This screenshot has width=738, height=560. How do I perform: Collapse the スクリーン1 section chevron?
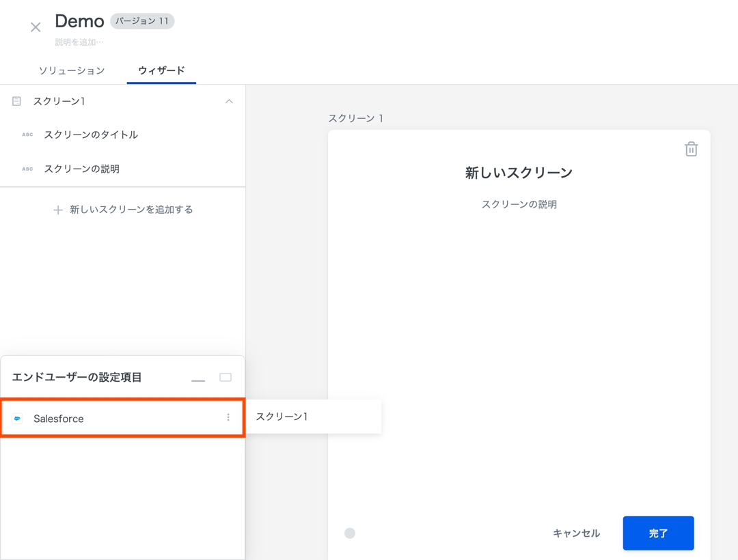coord(229,101)
